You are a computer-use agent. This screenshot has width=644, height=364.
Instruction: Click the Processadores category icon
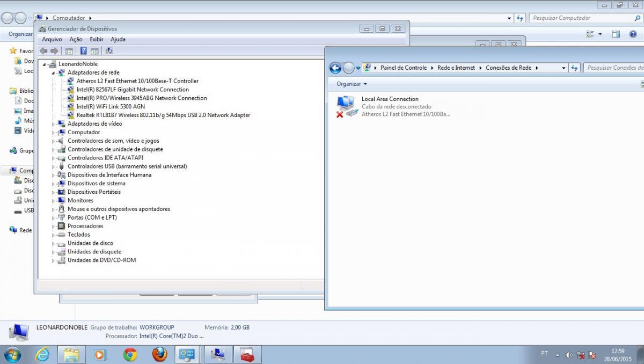pyautogui.click(x=62, y=226)
